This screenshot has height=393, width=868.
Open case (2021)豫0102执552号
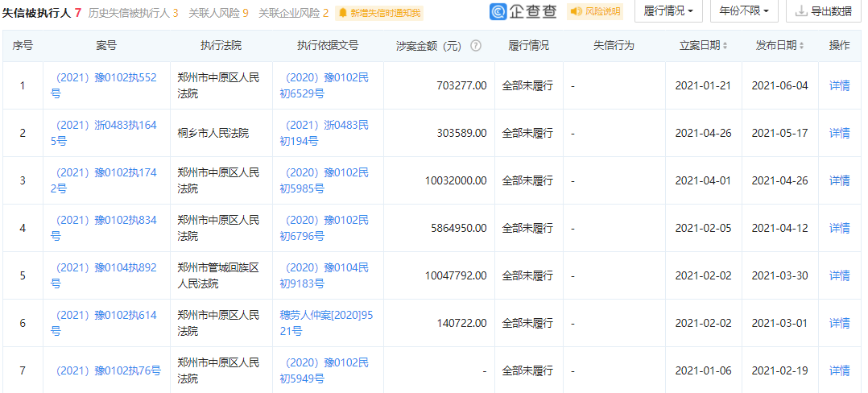click(104, 86)
